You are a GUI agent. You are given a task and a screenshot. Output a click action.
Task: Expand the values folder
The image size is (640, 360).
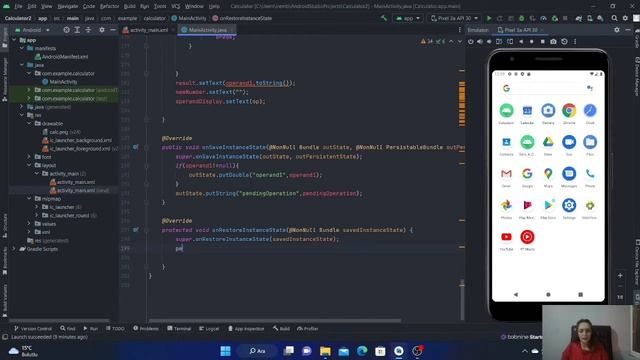click(29, 224)
